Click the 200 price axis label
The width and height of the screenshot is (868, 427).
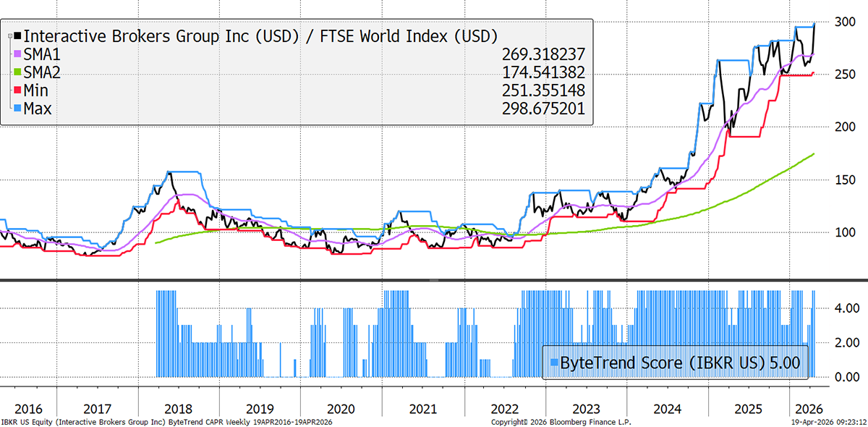coord(846,127)
